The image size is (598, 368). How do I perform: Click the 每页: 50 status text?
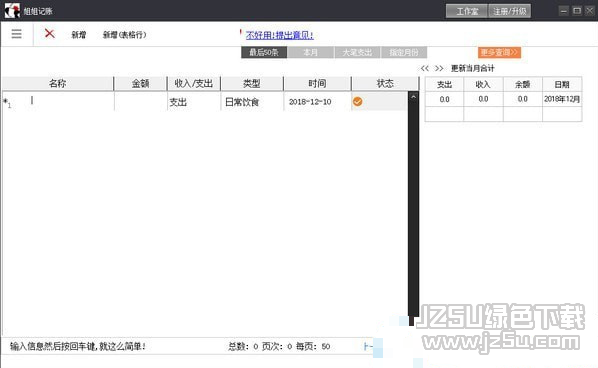[313, 346]
